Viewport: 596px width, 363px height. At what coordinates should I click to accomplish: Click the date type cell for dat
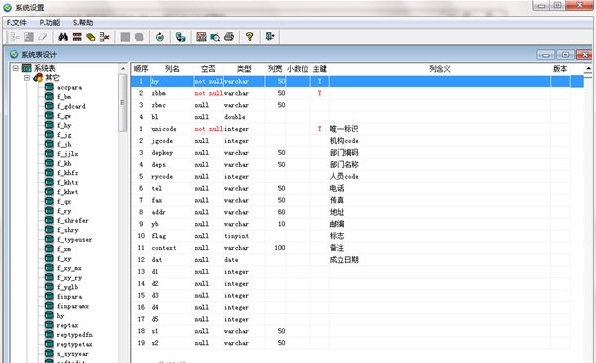(231, 260)
